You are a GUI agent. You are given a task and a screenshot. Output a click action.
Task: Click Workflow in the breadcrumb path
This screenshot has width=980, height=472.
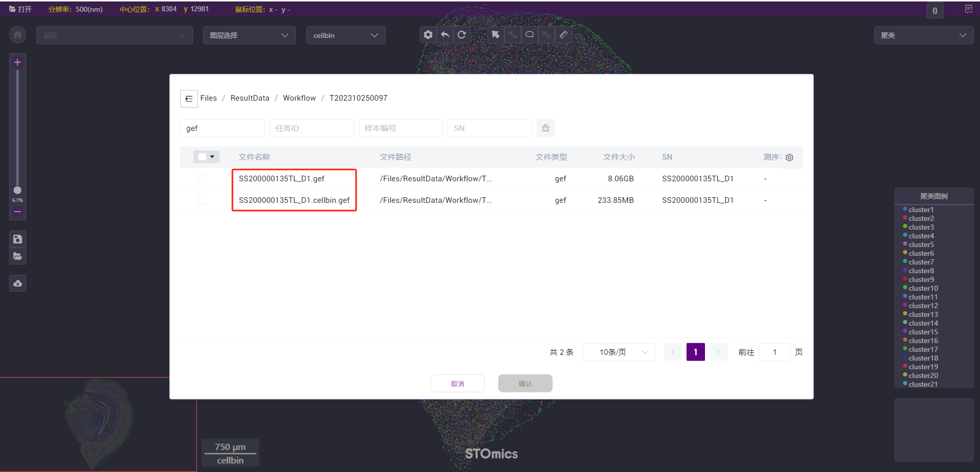click(299, 98)
